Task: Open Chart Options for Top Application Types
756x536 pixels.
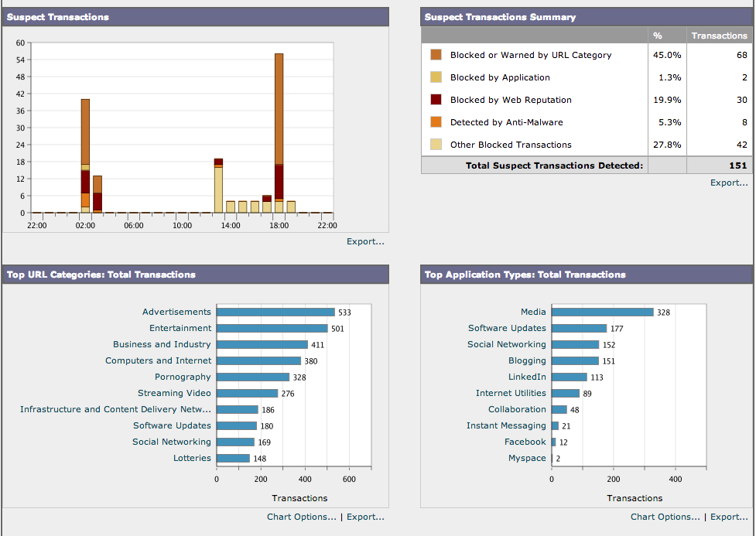Action: [x=665, y=517]
